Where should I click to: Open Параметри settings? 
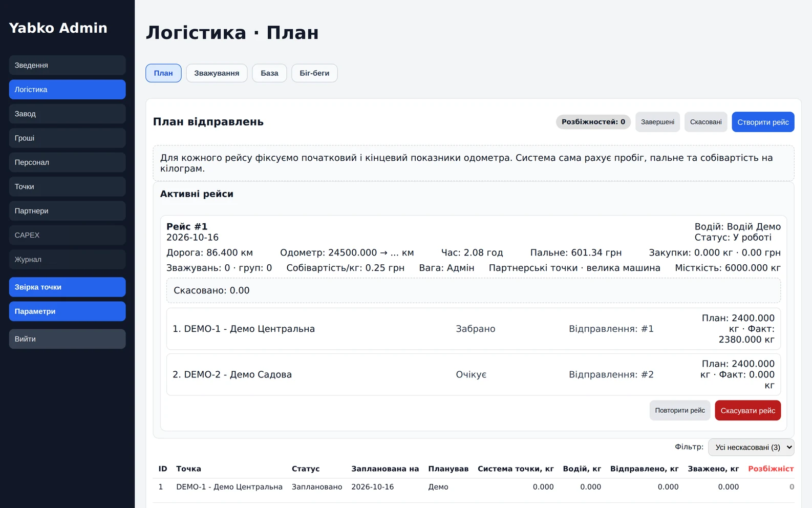pyautogui.click(x=67, y=311)
